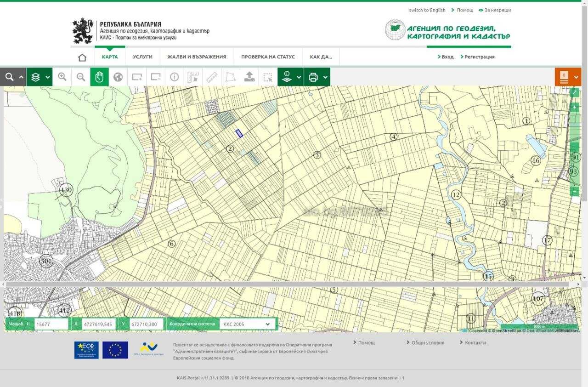
Task: Open the layer info tool
Action: (x=287, y=77)
